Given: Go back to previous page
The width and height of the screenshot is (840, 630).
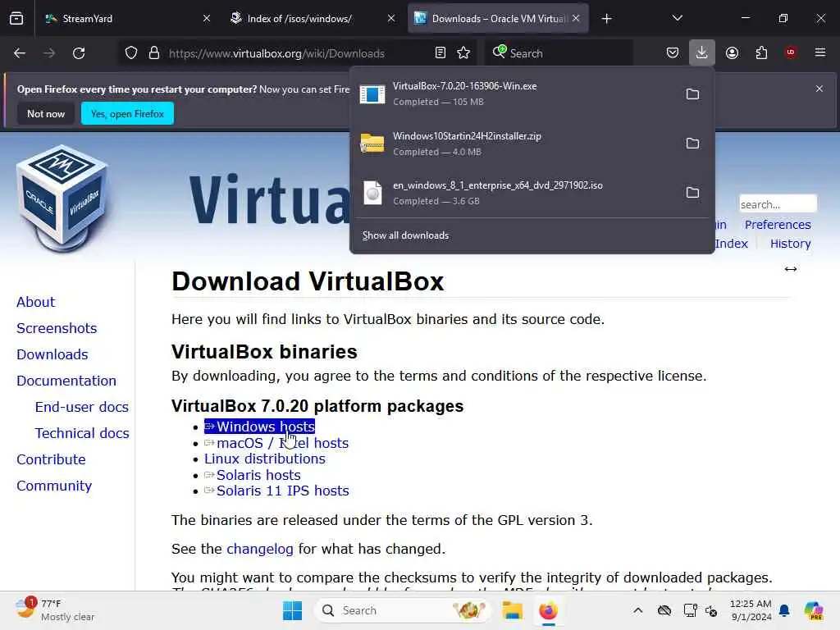Looking at the screenshot, I should [20, 53].
